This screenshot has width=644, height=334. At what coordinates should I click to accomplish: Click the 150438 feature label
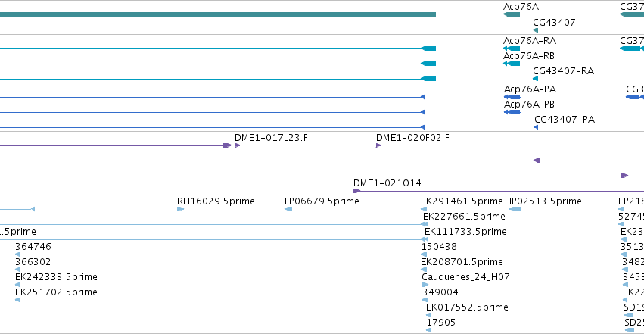point(439,247)
